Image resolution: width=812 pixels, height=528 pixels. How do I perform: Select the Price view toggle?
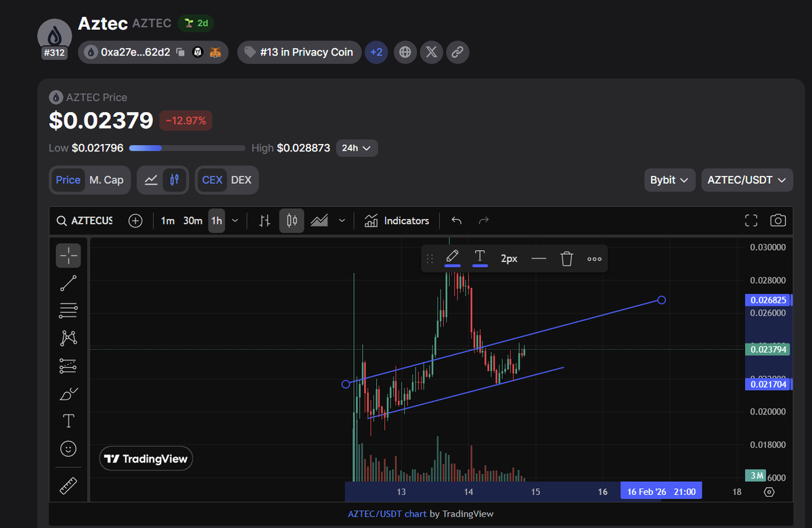[68, 180]
